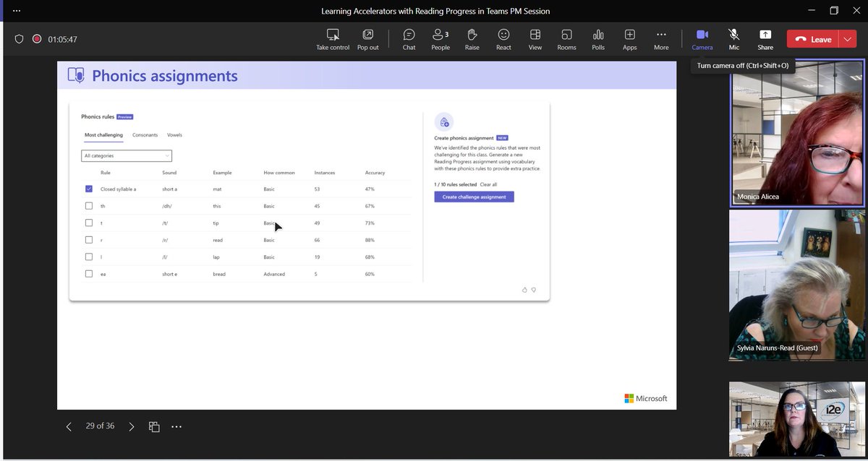This screenshot has width=868, height=461.
Task: Switch to Vowels tab
Action: (174, 135)
